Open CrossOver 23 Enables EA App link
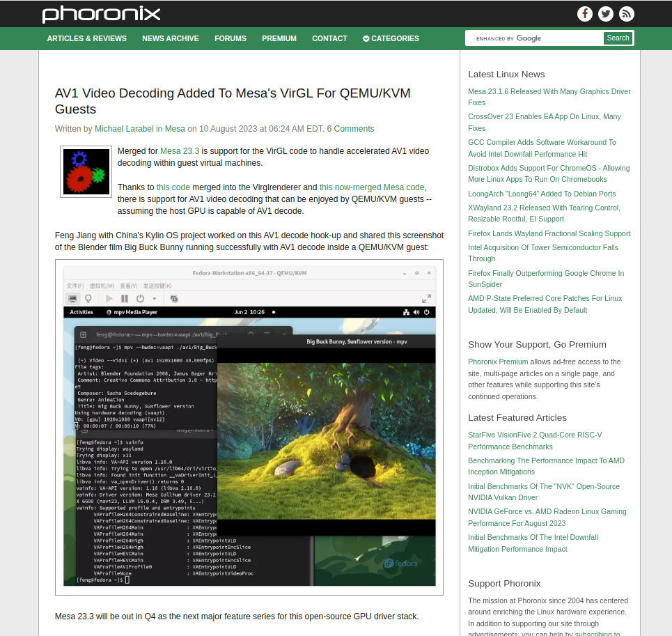Image resolution: width=672 pixels, height=636 pixels. coord(545,122)
